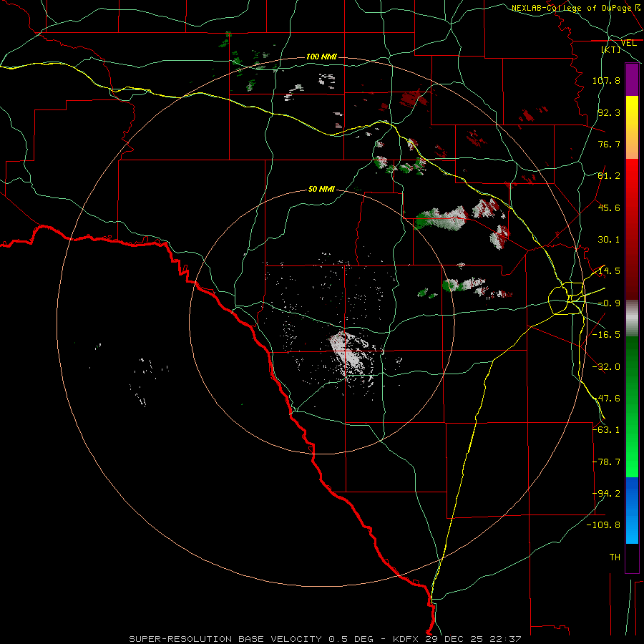Click the 61.2 velocity scale value

pos(609,176)
